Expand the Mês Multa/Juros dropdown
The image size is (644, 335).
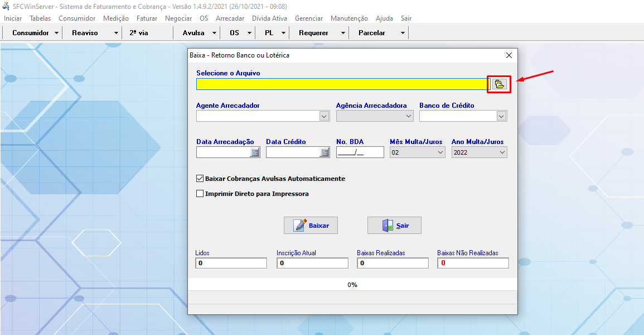440,152
